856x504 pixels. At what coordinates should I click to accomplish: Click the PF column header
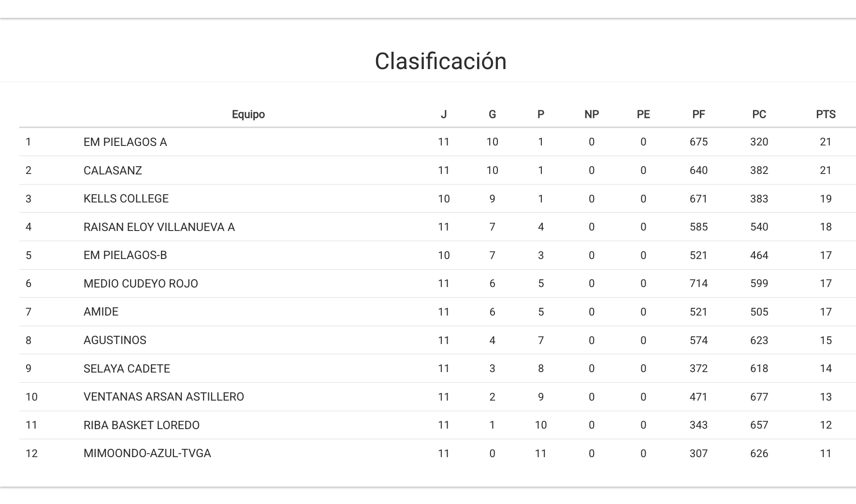click(x=698, y=115)
